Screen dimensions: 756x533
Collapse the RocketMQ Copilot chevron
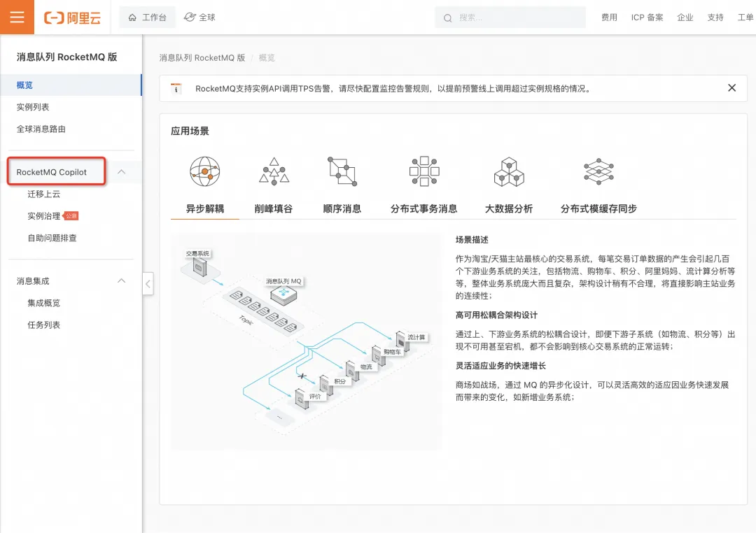click(x=122, y=172)
